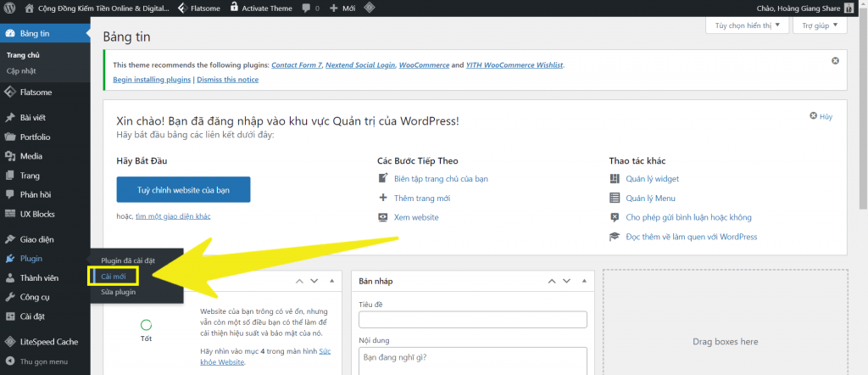Viewport: 868px width, 375px height.
Task: Collapse the site health widget
Action: pos(331,281)
